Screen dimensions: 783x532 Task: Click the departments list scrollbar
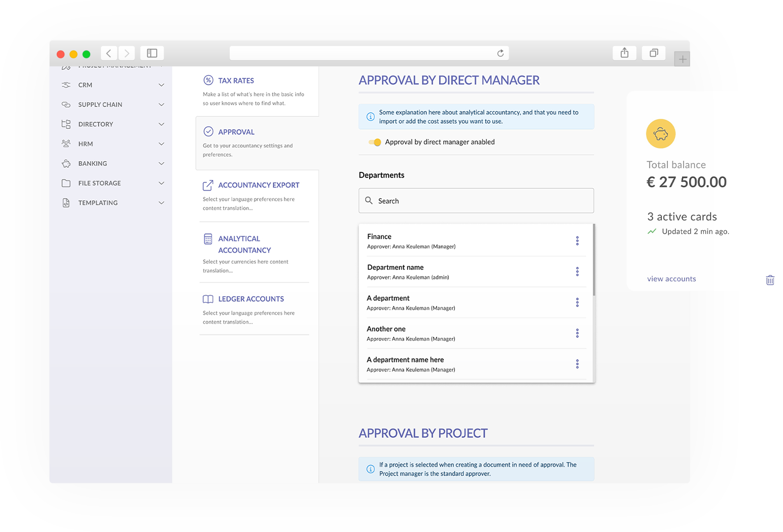click(x=593, y=260)
